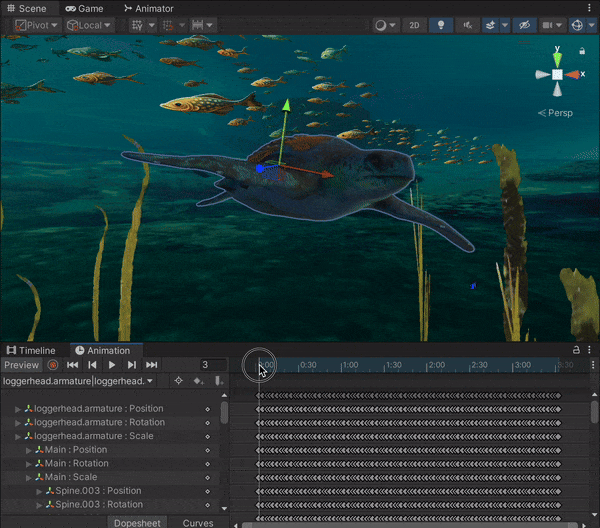Toggle the Preview mode button
The height and width of the screenshot is (528, 600).
point(21,365)
